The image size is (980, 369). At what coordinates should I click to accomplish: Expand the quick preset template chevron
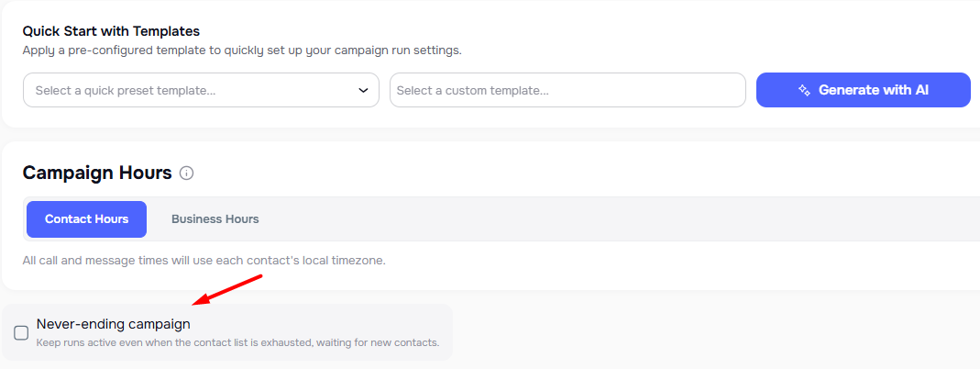coord(363,90)
